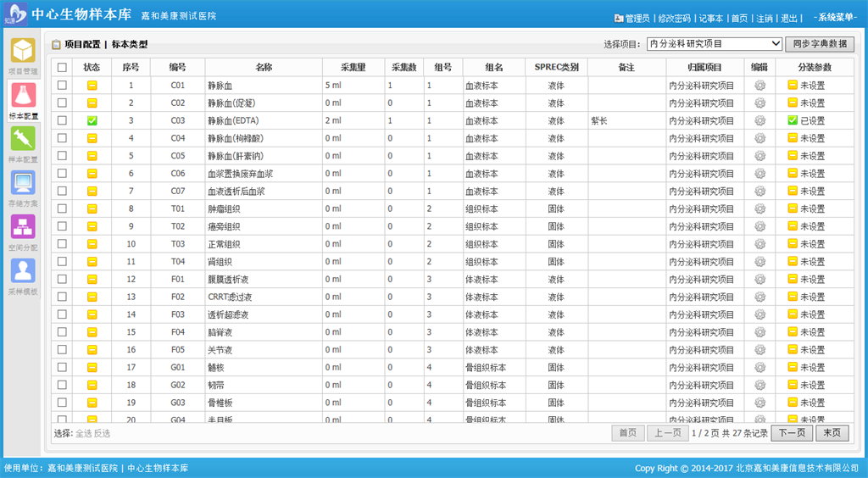Click the edit gear for T01 肿瘤组织
Viewport: 868px width, 478px height.
coord(759,208)
